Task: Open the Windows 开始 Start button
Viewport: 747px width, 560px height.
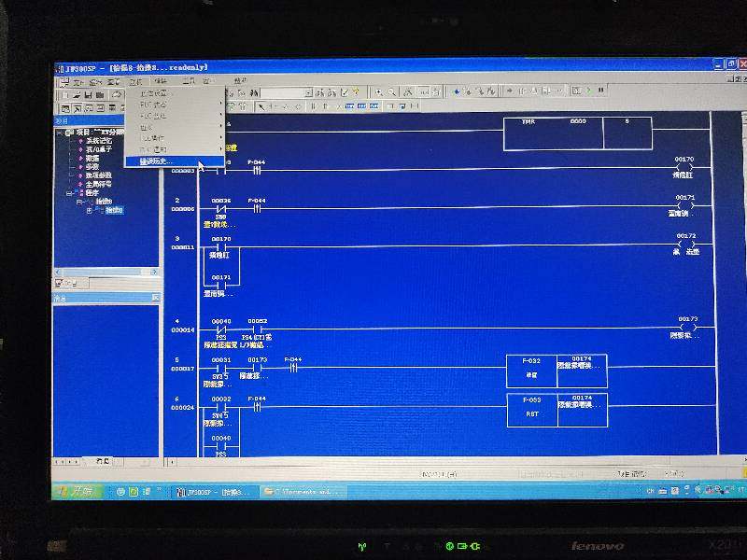Action: pyautogui.click(x=78, y=491)
